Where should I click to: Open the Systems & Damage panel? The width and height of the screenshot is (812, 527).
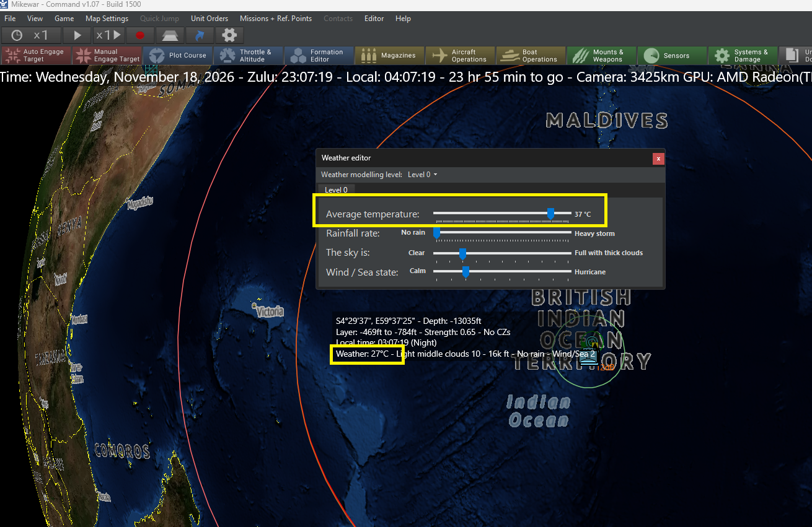[x=743, y=56]
